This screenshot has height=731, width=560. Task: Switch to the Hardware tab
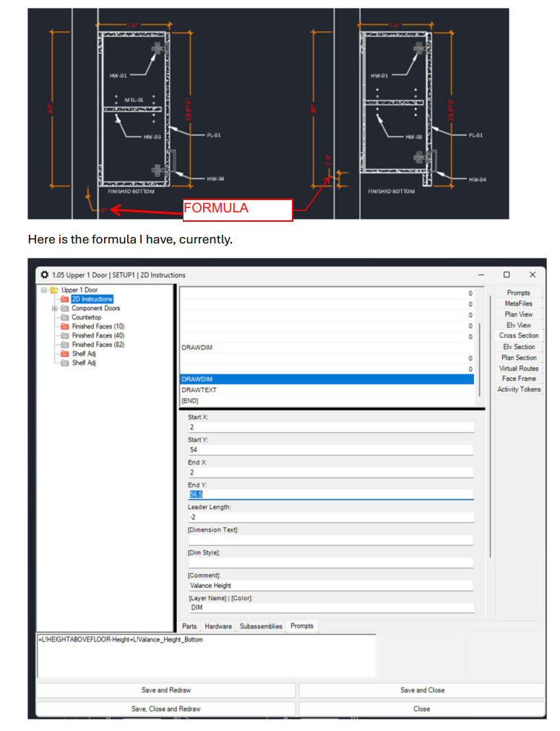[x=218, y=626]
